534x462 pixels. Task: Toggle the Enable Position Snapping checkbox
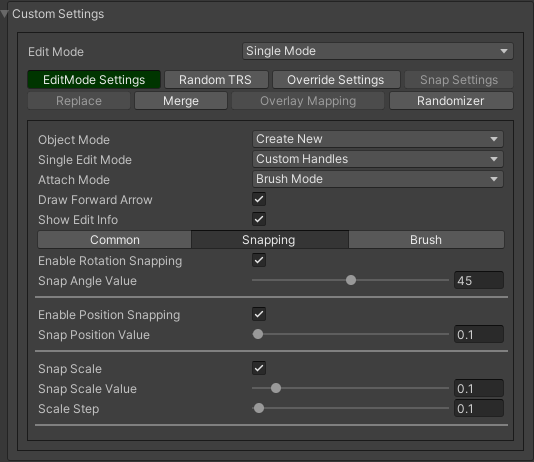tap(259, 314)
